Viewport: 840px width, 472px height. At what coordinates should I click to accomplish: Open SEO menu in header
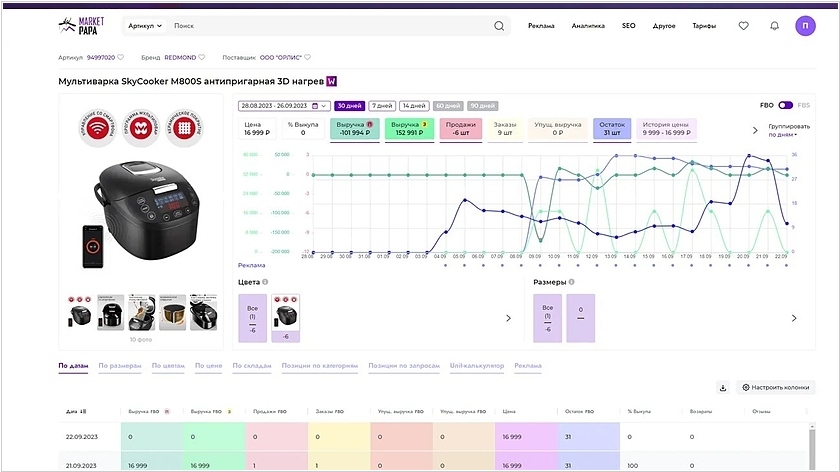(628, 26)
